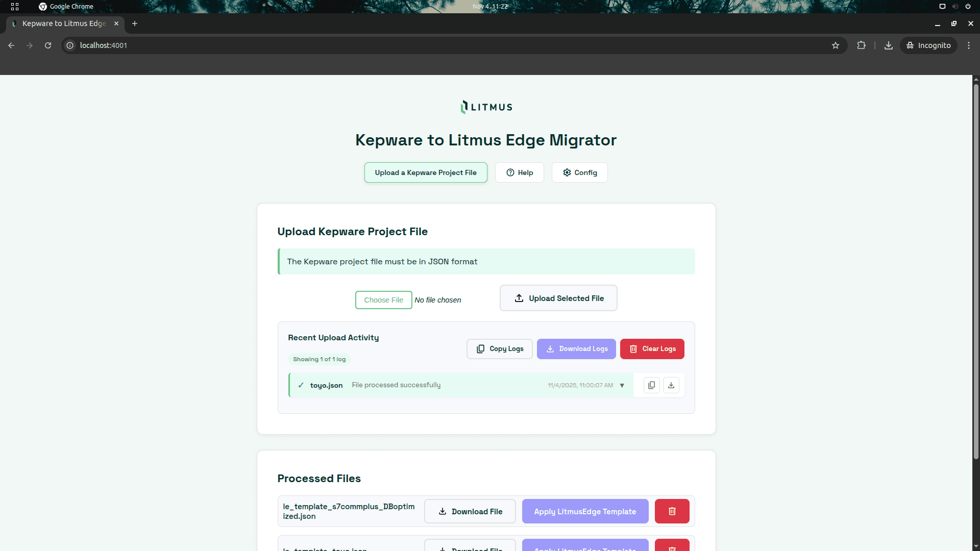The width and height of the screenshot is (980, 551).
Task: Select the Kepware to Litmus Edge tab
Action: (61, 23)
